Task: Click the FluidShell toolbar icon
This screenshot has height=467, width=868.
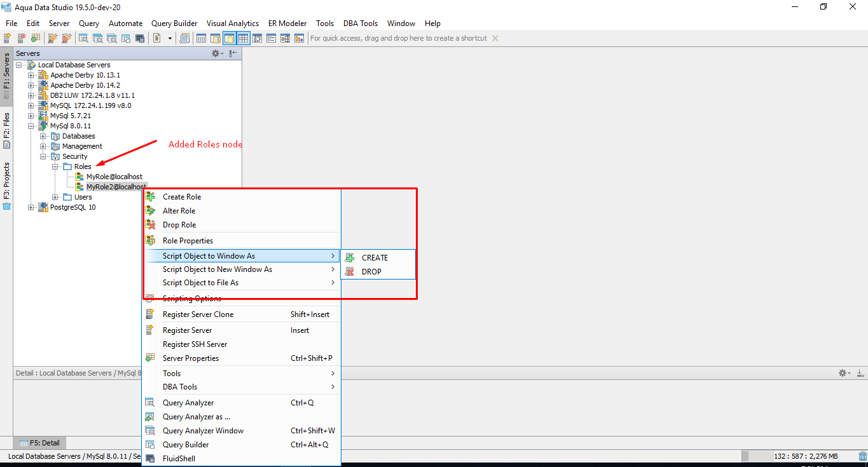Action: pos(140,38)
